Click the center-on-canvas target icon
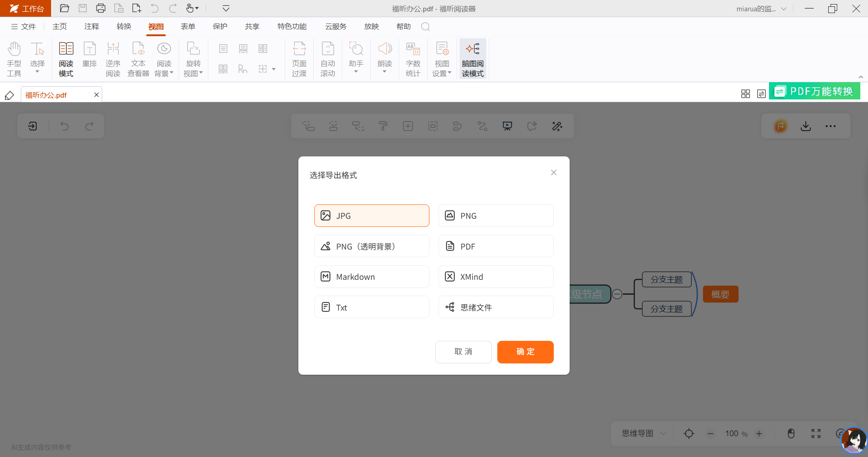 pos(689,433)
